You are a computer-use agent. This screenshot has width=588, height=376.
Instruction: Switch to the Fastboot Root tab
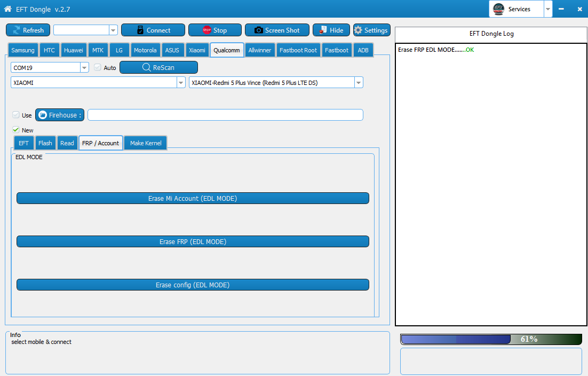point(298,50)
